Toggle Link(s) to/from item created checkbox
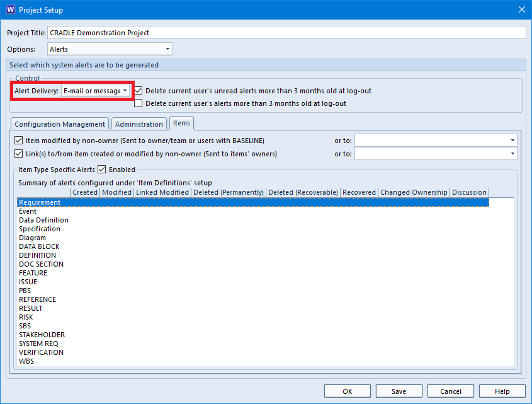532x404 pixels. click(x=19, y=154)
